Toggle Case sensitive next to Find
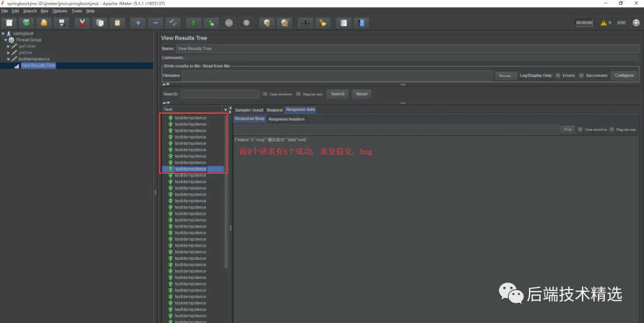The width and height of the screenshot is (644, 323). click(x=580, y=129)
